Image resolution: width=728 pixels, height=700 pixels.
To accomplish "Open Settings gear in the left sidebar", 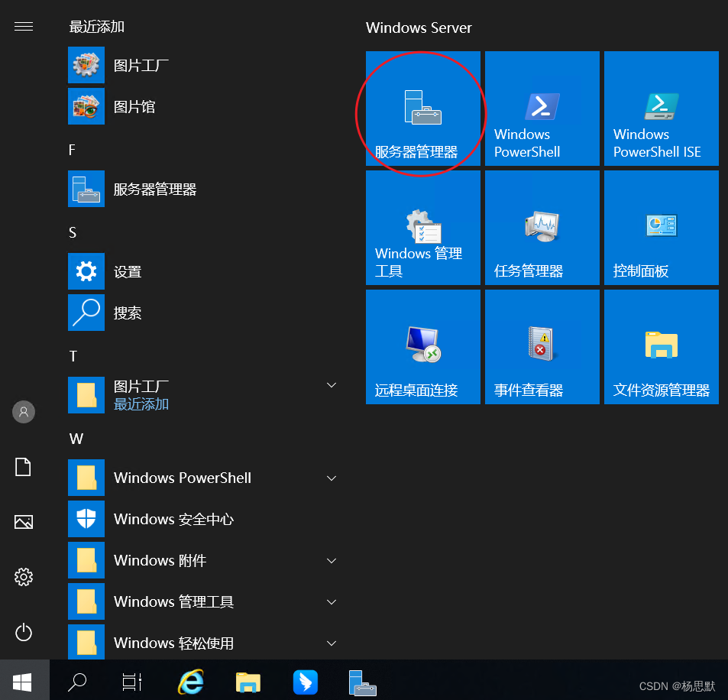I will (x=24, y=577).
